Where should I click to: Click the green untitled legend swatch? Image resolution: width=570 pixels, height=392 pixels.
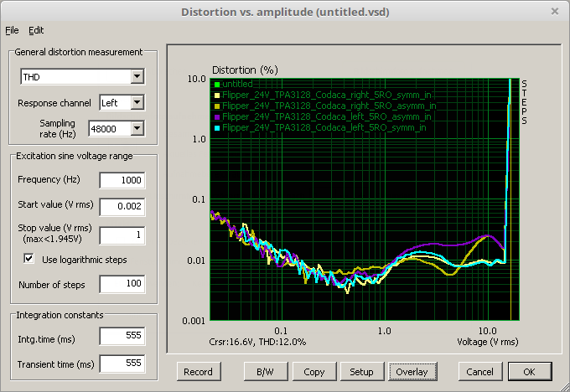[x=216, y=84]
